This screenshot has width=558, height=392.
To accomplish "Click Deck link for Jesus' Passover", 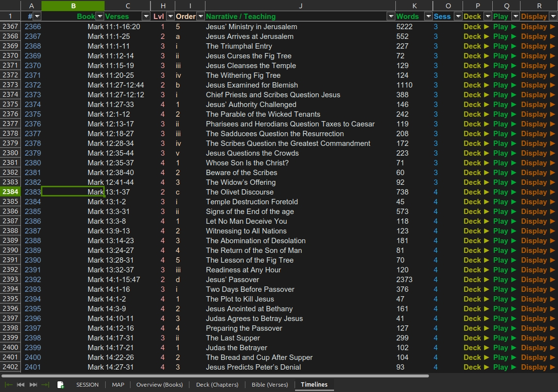I will click(476, 280).
